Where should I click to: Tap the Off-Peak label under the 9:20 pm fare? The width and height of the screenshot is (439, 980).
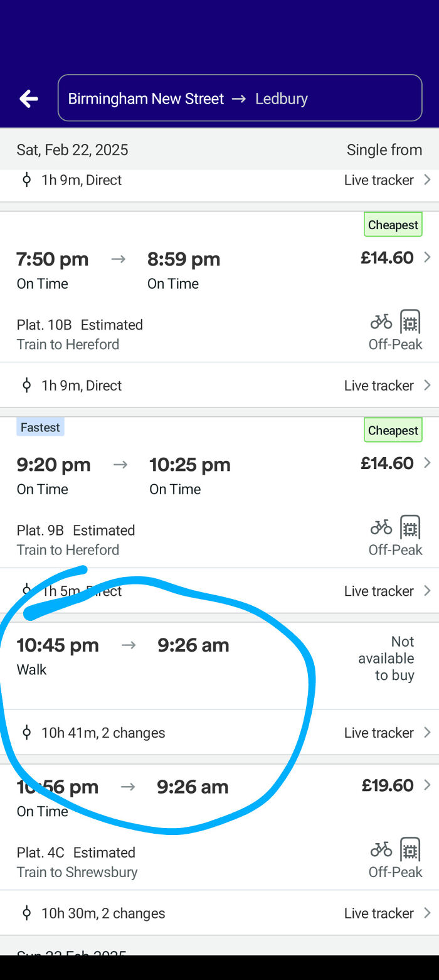tap(395, 549)
